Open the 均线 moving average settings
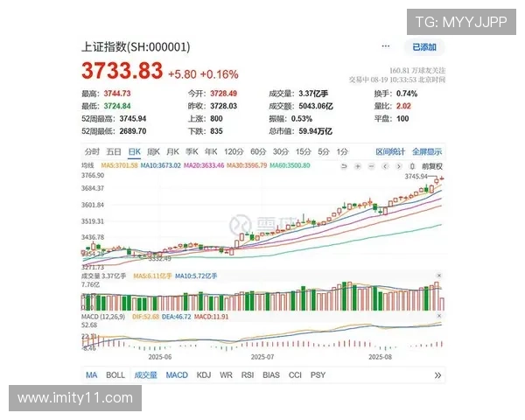The height and width of the screenshot is (420, 525). (87, 164)
